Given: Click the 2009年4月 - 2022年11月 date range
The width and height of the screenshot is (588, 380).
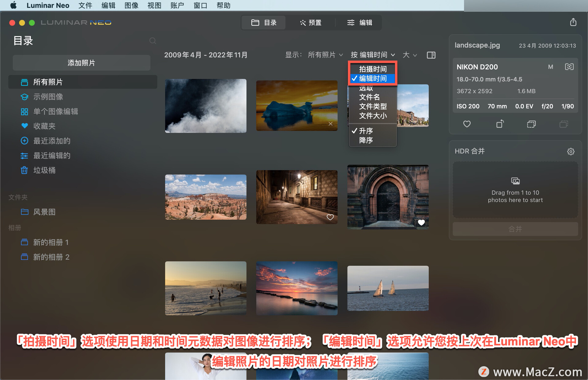Looking at the screenshot, I should tap(205, 55).
